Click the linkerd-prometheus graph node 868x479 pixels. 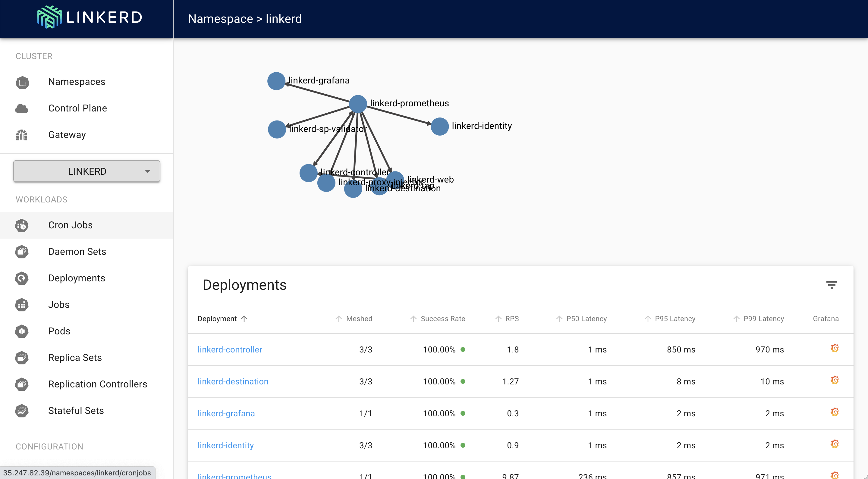tap(358, 104)
